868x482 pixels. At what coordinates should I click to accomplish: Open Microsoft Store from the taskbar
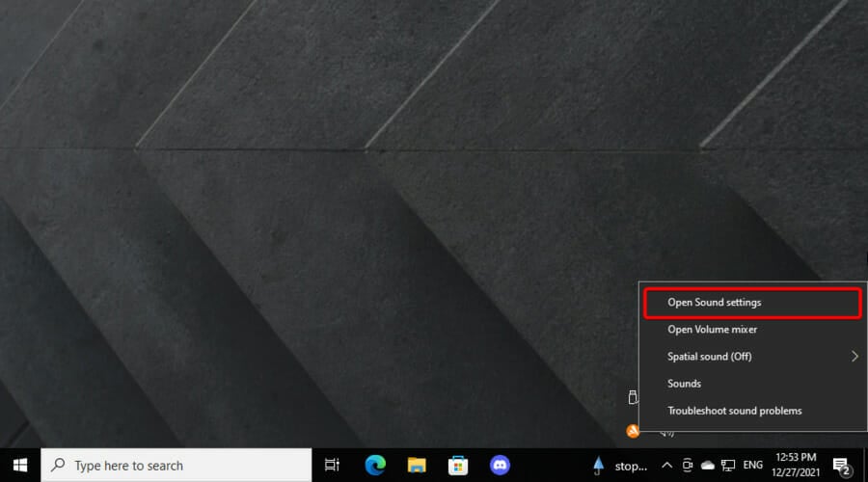[458, 466]
